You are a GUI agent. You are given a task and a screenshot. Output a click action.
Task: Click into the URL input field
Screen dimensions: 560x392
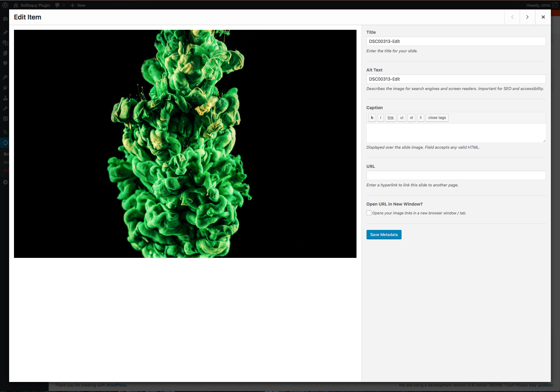456,175
